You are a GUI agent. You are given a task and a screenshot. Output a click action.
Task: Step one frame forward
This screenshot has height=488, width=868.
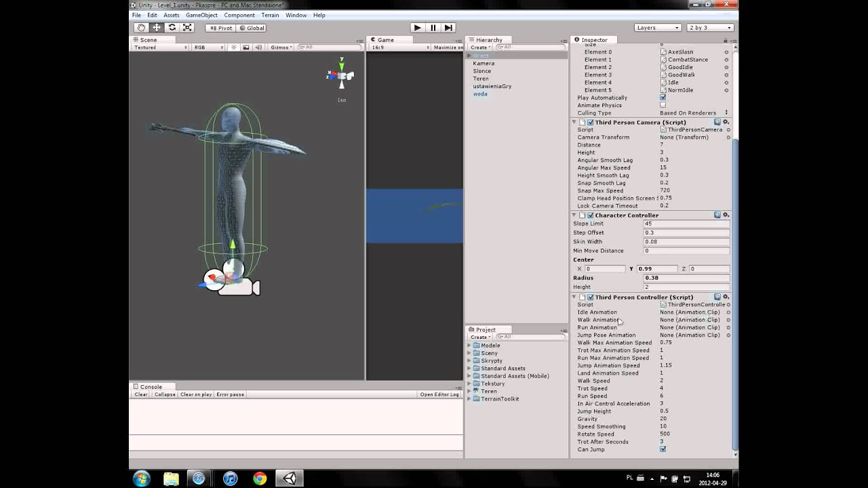click(x=448, y=28)
